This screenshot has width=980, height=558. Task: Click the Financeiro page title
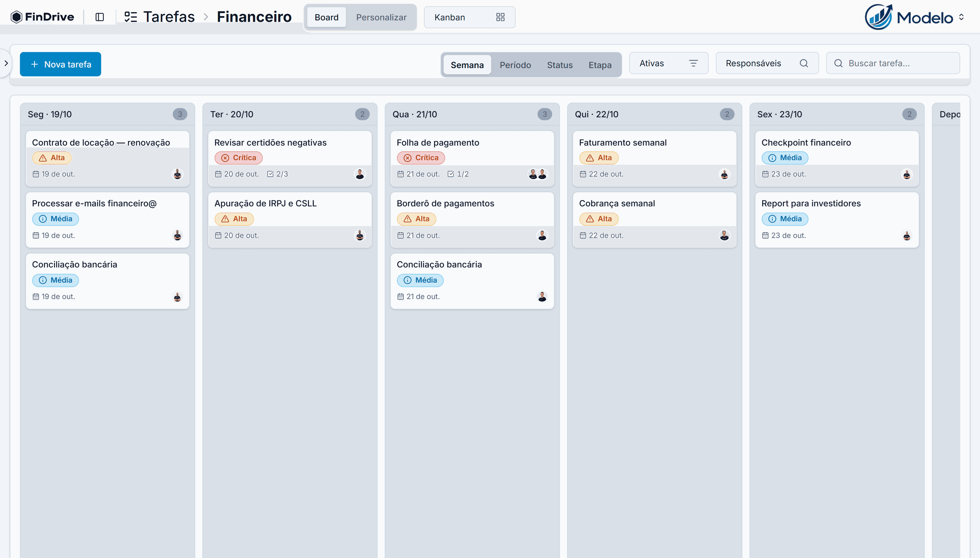click(x=254, y=17)
